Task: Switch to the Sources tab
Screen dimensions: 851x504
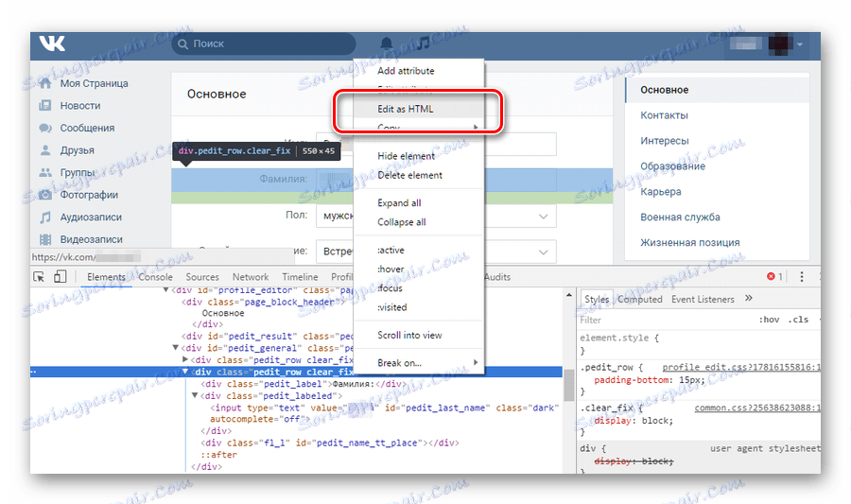Action: (202, 277)
